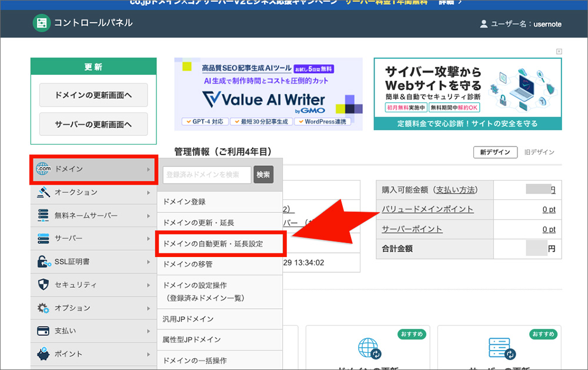Click the オークション gavel icon
Screen dimensions: 588x370
[x=44, y=192]
